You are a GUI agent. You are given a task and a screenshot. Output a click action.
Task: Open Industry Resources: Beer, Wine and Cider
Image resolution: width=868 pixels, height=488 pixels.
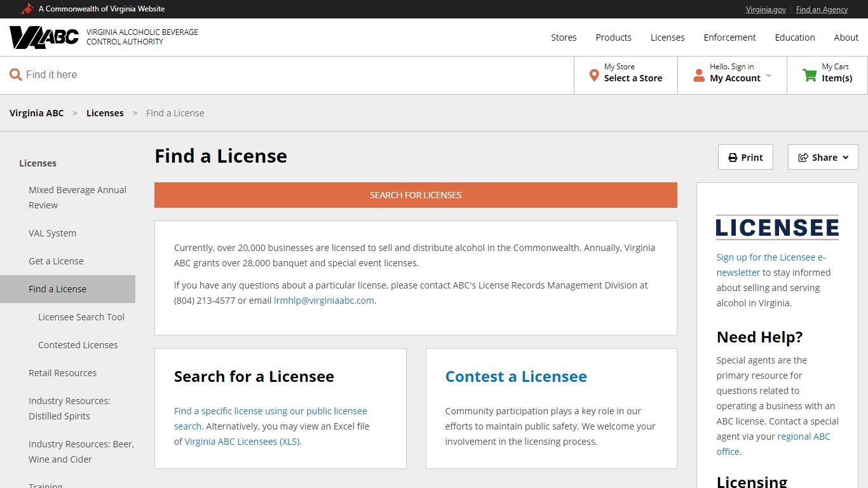coord(81,452)
